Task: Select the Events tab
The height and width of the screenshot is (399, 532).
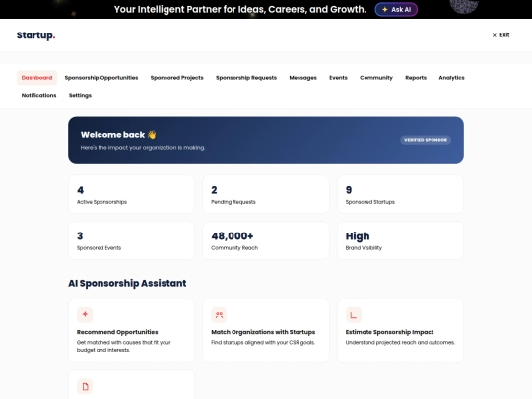Action: 338,78
